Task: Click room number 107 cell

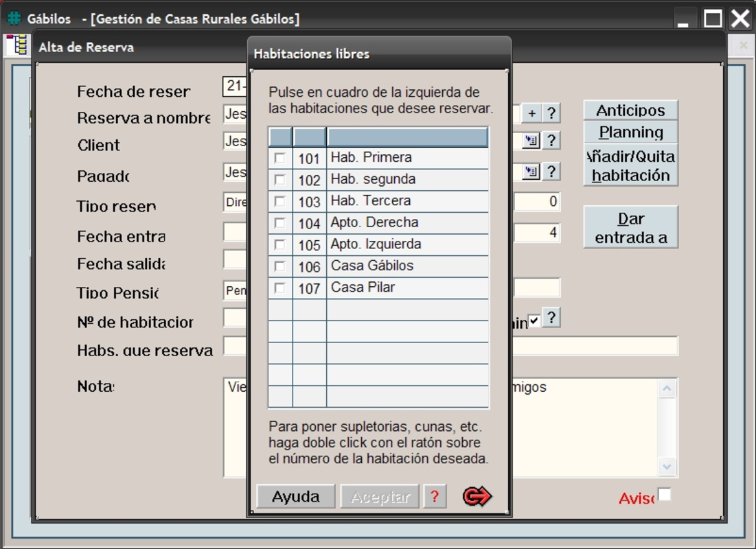Action: click(x=309, y=288)
